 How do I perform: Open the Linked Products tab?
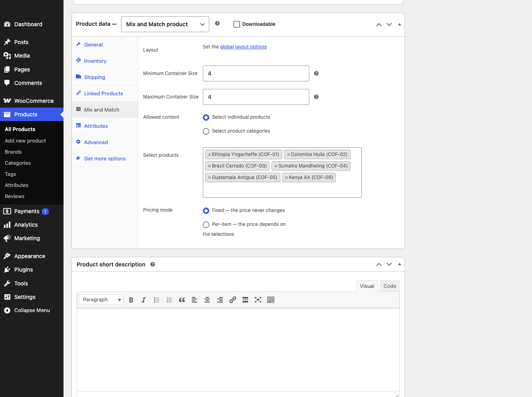pyautogui.click(x=105, y=94)
